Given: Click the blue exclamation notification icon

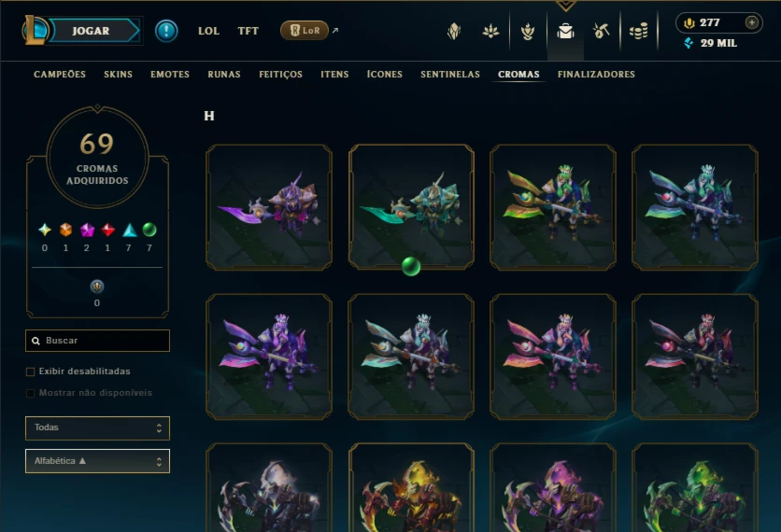Looking at the screenshot, I should tap(166, 31).
